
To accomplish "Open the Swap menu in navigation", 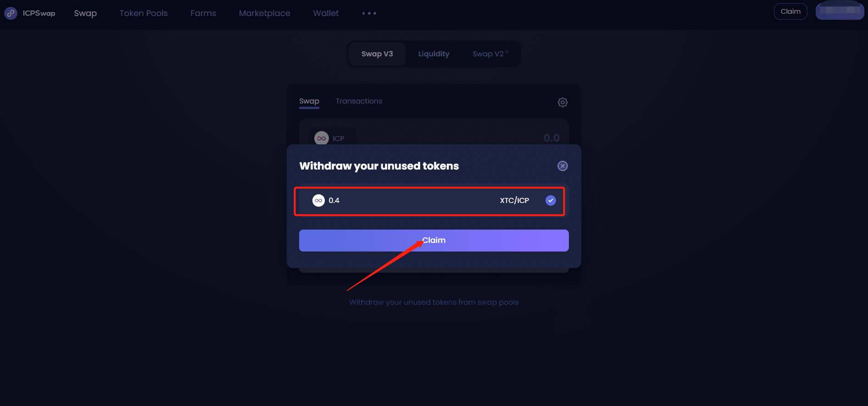I will pyautogui.click(x=85, y=13).
